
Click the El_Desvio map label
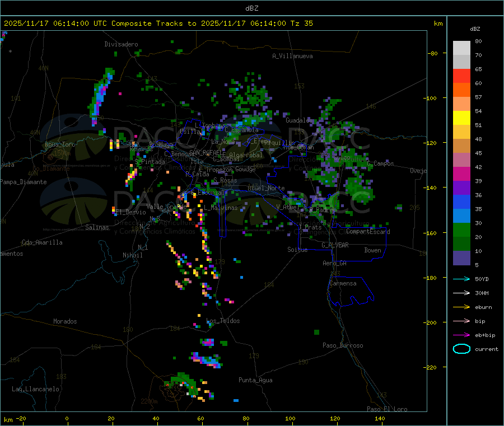pos(130,212)
